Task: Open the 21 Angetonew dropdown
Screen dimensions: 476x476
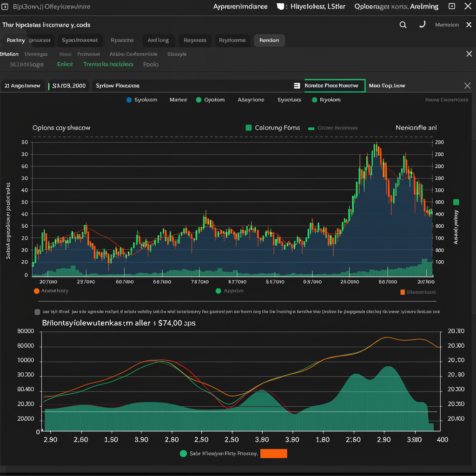Action: pyautogui.click(x=22, y=86)
